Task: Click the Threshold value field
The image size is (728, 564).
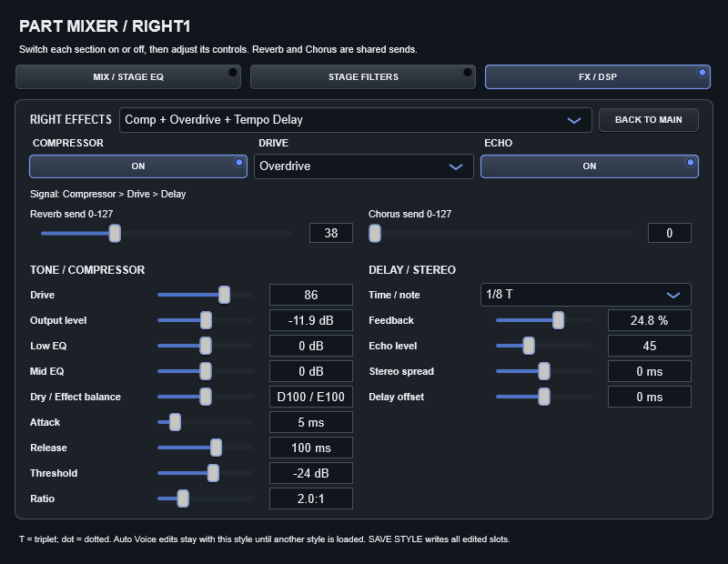Action: coord(311,473)
